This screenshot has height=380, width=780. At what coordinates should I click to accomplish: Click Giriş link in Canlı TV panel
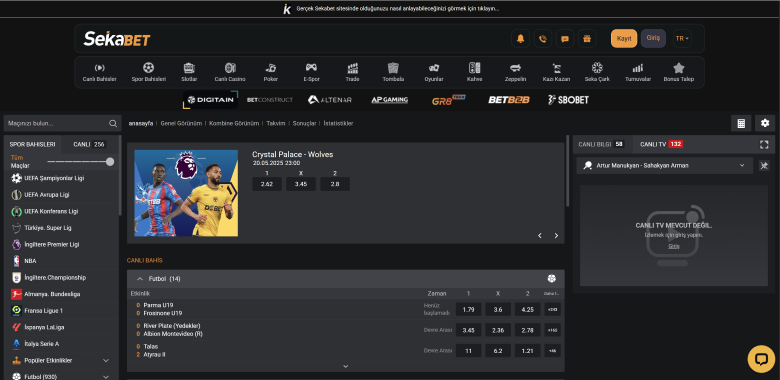coord(674,246)
